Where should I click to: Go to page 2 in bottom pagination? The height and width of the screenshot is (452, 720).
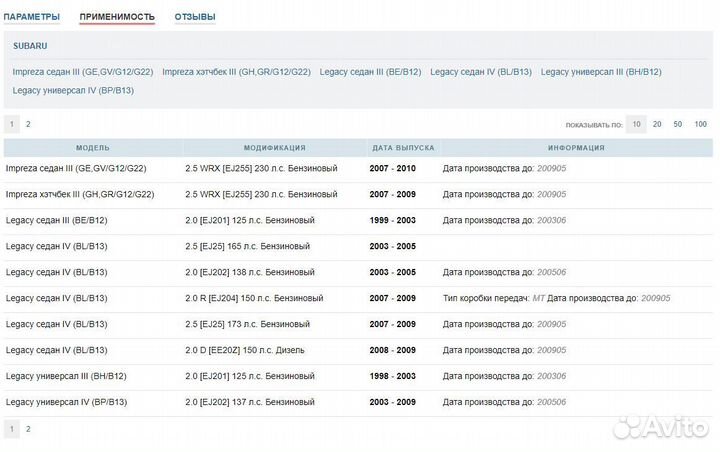click(28, 428)
